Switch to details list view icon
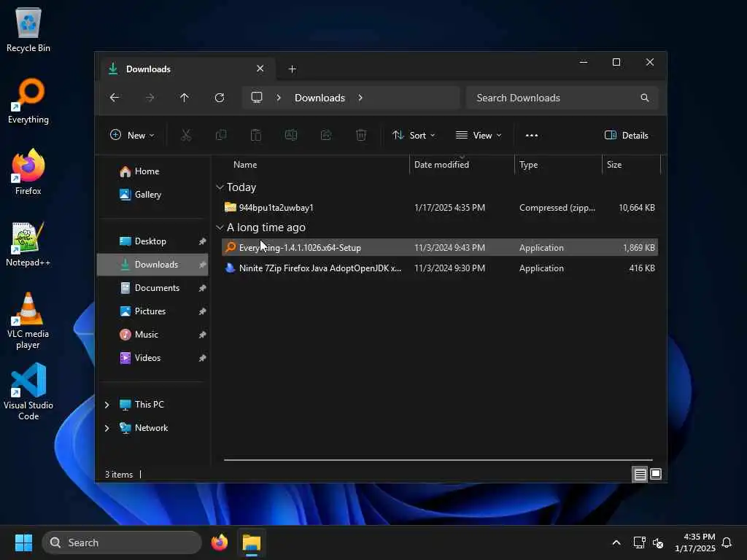 click(640, 474)
